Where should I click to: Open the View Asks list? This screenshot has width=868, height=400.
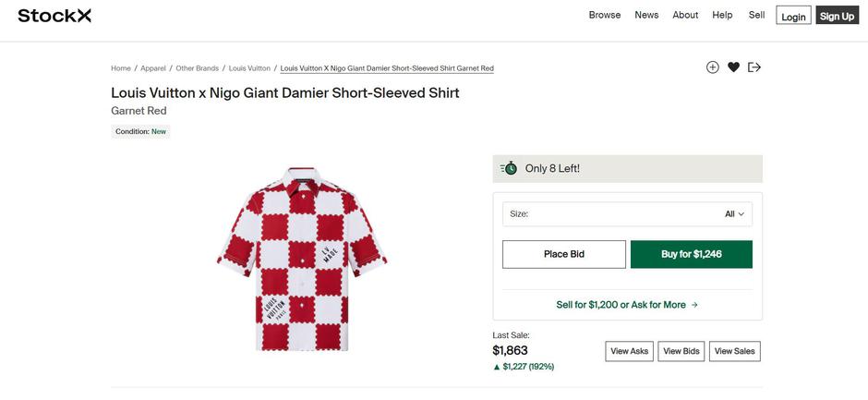[630, 351]
